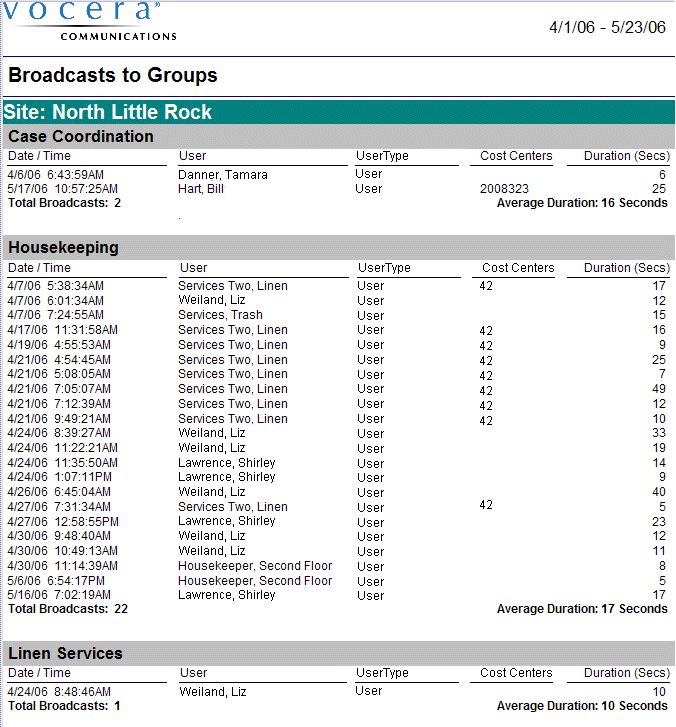Click the 4/1/06 - 5/23/06 date range
This screenshot has width=676, height=727.
pyautogui.click(x=607, y=28)
